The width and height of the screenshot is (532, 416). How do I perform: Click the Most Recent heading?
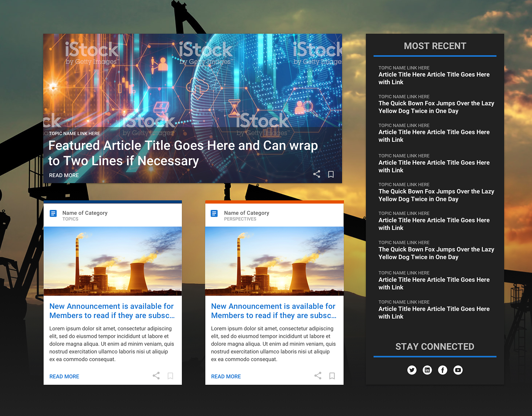coord(435,46)
